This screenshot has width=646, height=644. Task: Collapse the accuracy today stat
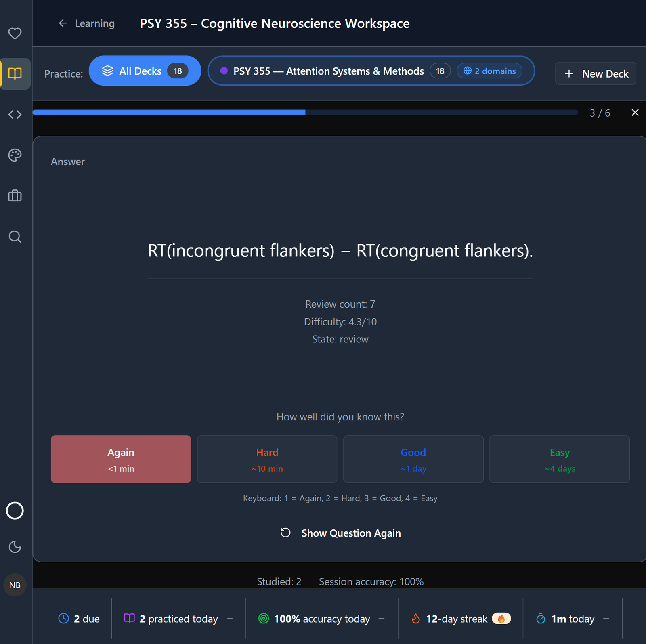point(382,619)
